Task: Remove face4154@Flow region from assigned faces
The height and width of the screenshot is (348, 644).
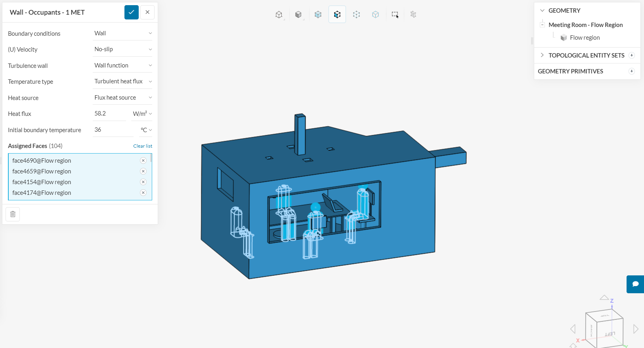Action: point(143,182)
